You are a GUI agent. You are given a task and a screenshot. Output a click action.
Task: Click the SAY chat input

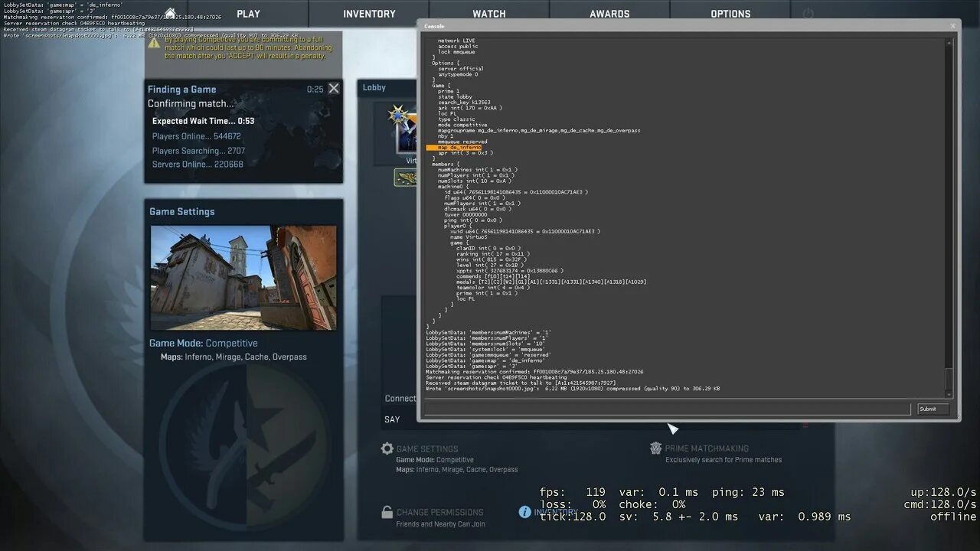590,419
